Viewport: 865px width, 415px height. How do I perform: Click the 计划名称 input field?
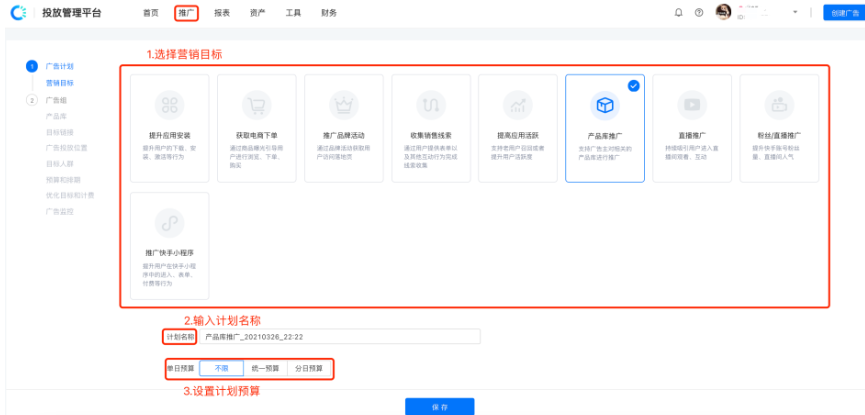point(340,337)
